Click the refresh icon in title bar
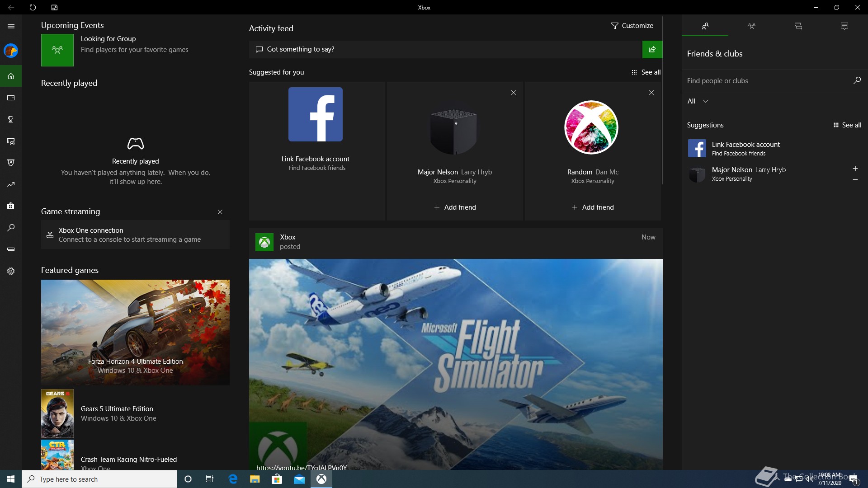The width and height of the screenshot is (868, 488). (33, 7)
